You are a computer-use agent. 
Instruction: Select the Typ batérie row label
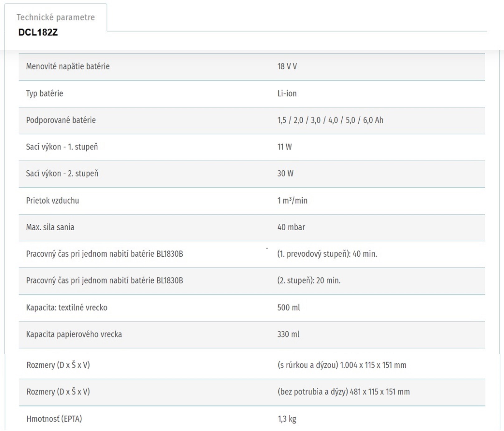click(44, 93)
